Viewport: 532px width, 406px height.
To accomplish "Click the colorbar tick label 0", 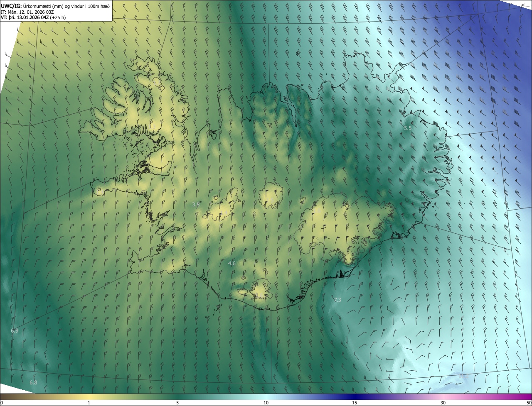I will (x=2, y=403).
